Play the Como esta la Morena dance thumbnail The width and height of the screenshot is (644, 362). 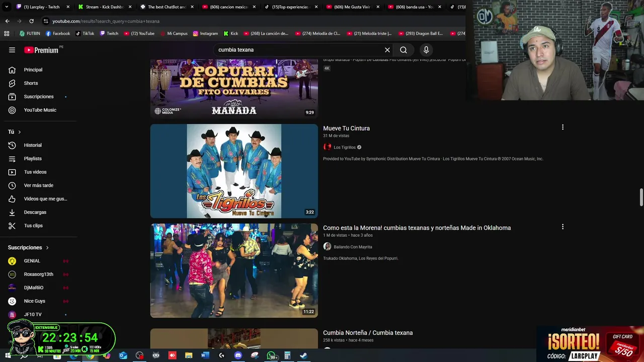point(234,270)
